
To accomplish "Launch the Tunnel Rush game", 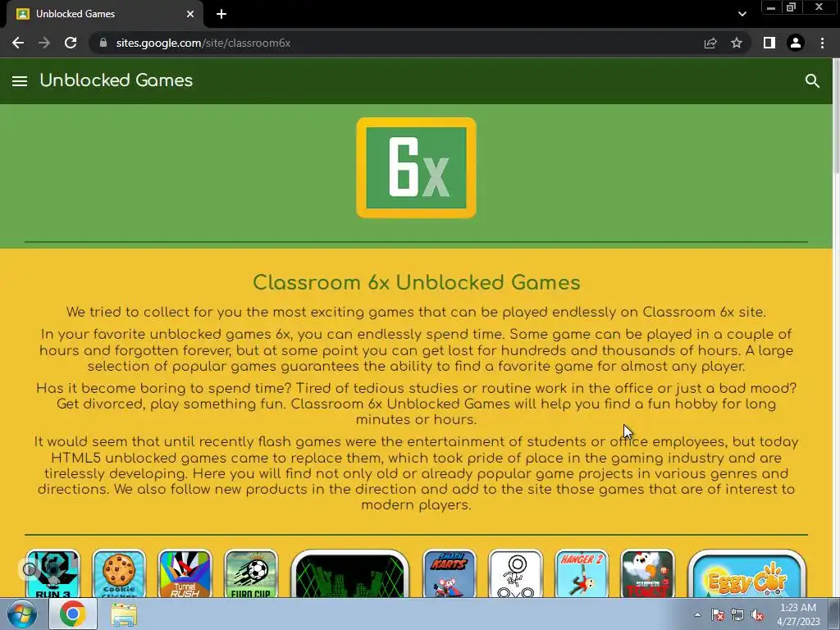I will (185, 573).
